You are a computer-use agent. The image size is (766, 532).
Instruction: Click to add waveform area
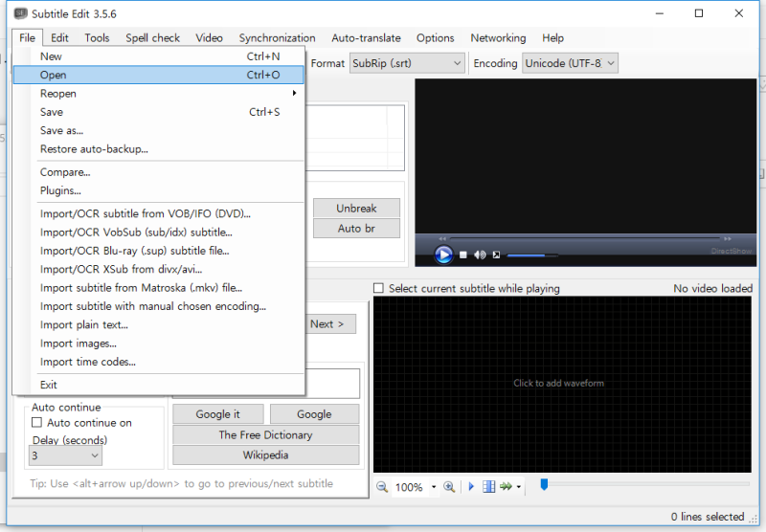[562, 384]
